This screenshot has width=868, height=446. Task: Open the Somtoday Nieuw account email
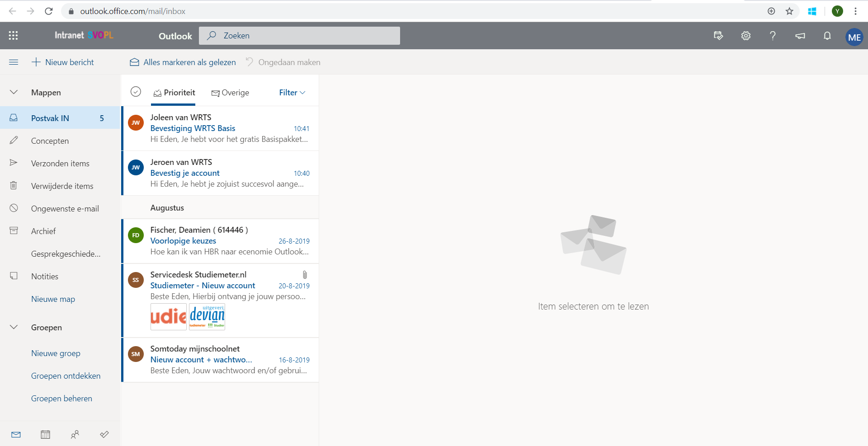click(221, 360)
